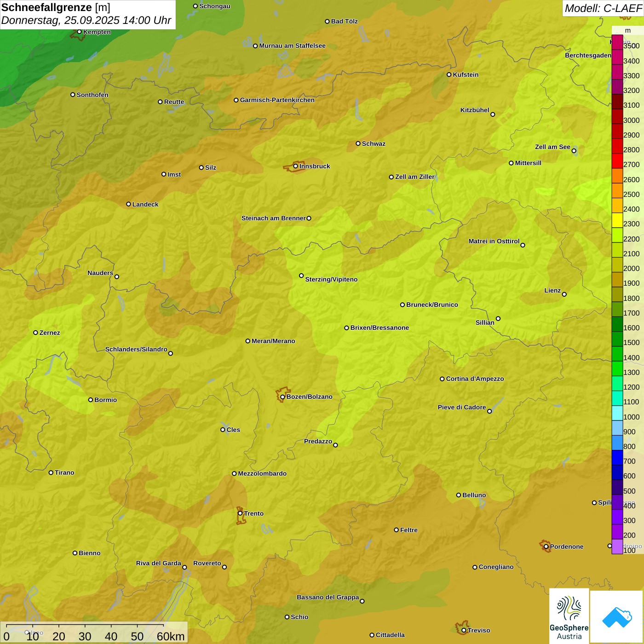Screen dimensions: 644x644
Task: Click the Steinach am Brenner label
Action: [x=274, y=218]
